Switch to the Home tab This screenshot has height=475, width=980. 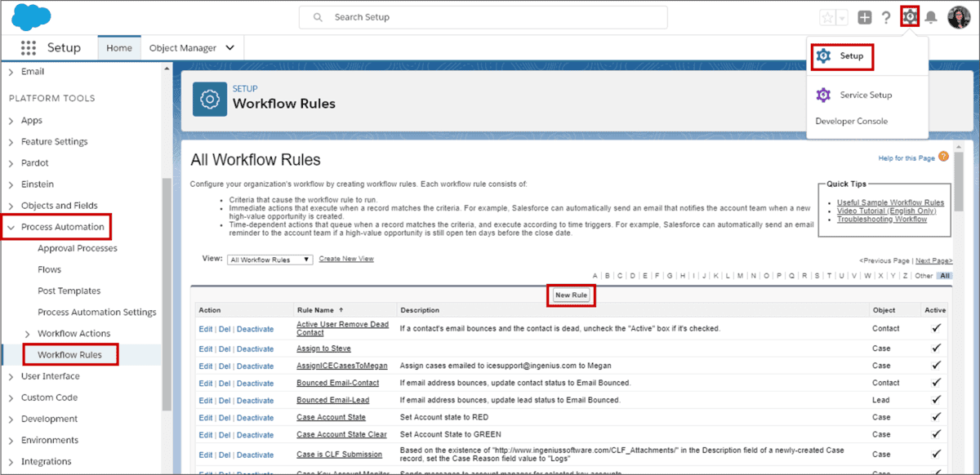tap(119, 47)
